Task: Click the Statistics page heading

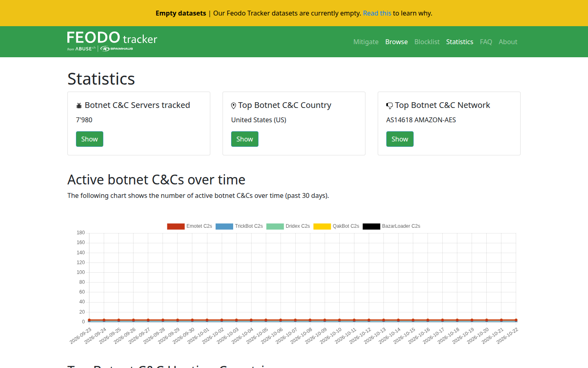Action: point(101,79)
